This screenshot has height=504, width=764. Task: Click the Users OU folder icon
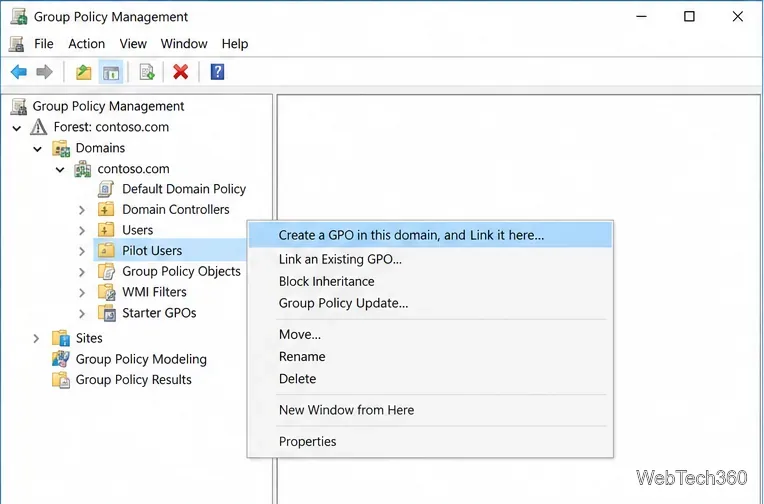pyautogui.click(x=106, y=230)
